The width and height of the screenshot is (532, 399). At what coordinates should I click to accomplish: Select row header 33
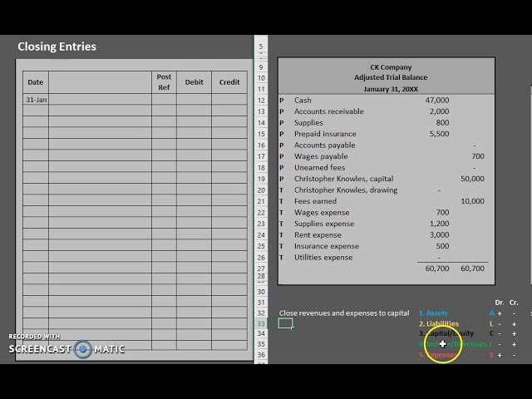click(x=261, y=323)
